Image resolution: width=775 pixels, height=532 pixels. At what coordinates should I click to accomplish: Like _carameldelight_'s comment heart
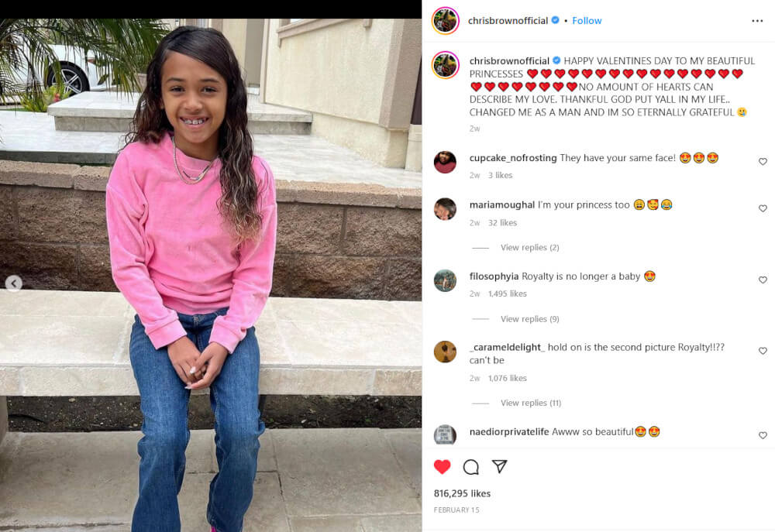(x=763, y=351)
